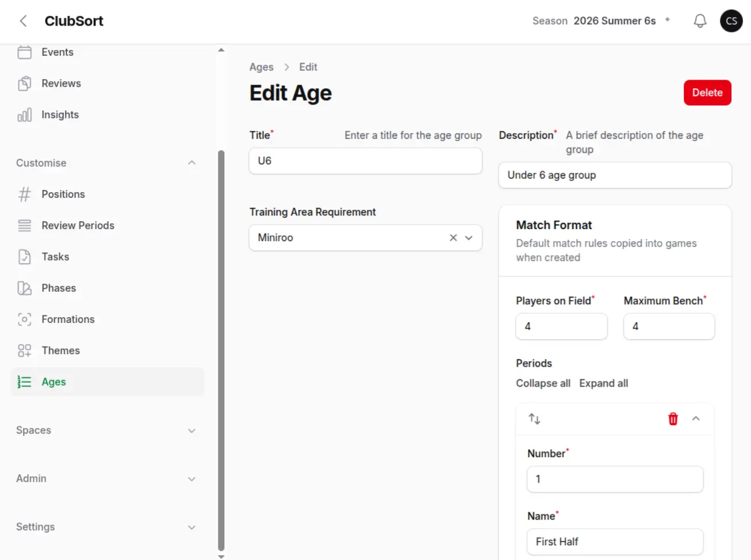Click the Maximum Bench input
Screen dimensions: 751x560
[669, 326]
